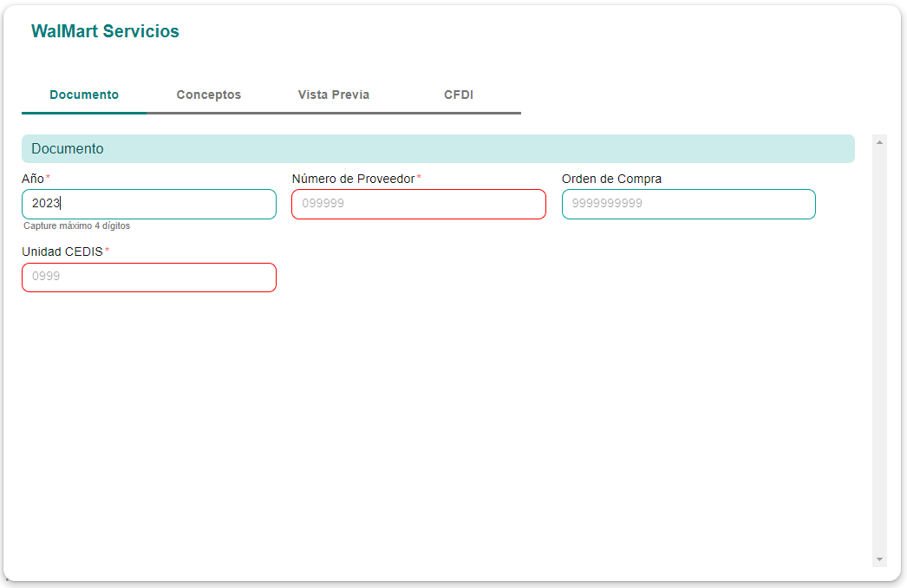Click the Orden de Compra label
Screen dimensions: 907x588
tap(611, 179)
